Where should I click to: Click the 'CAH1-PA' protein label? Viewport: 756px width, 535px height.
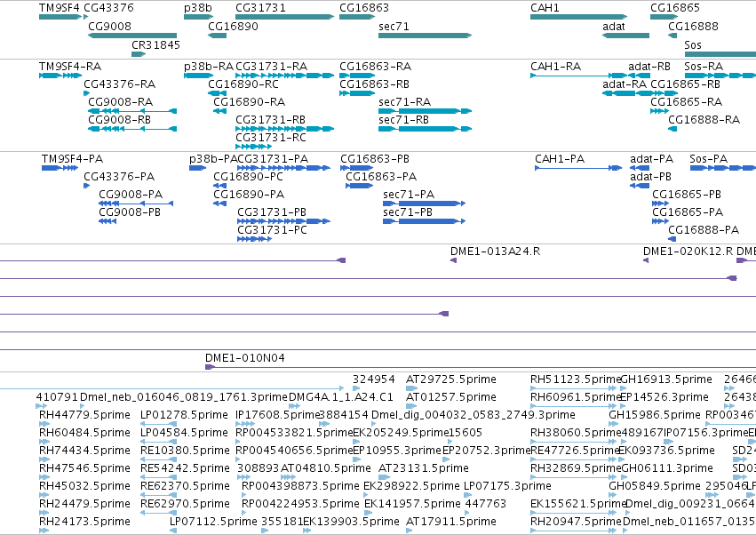pos(560,159)
